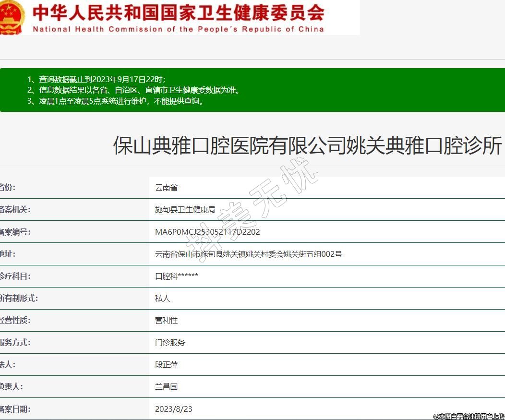This screenshot has width=505, height=420.
Task: Click the 保山典雅口腔医院 clinic name heading
Action: 307,145
